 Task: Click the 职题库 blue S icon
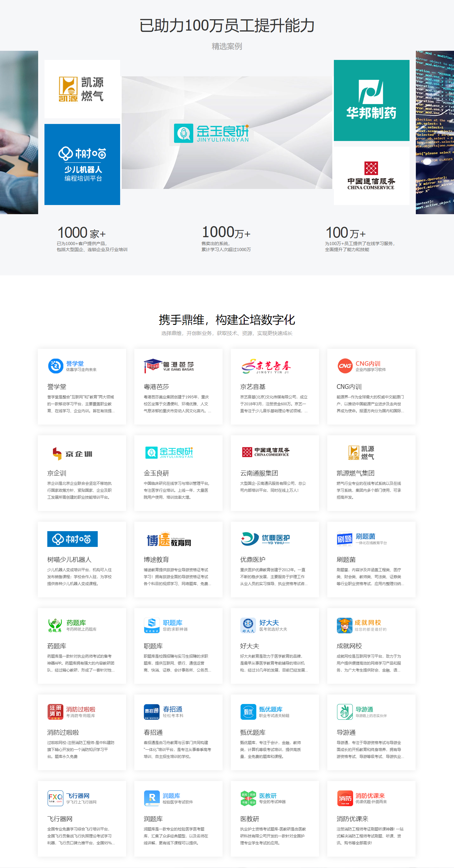pyautogui.click(x=152, y=625)
